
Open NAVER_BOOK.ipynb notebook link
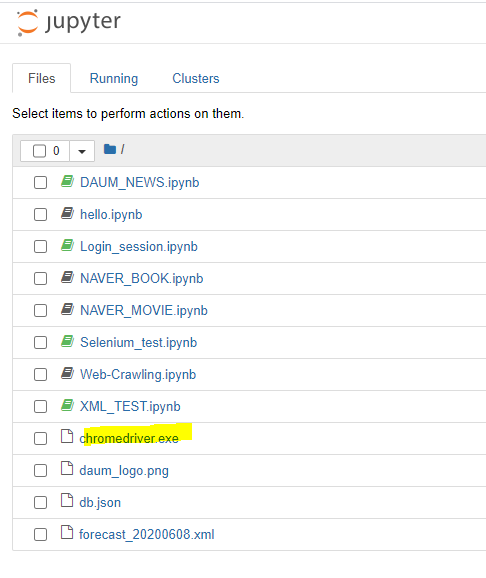tap(142, 279)
